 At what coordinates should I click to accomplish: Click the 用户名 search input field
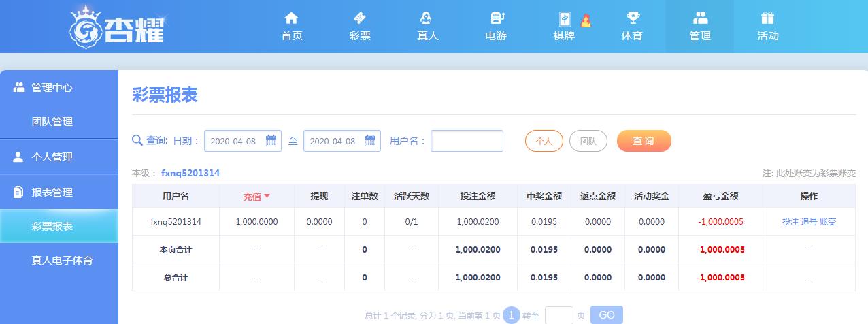(467, 141)
